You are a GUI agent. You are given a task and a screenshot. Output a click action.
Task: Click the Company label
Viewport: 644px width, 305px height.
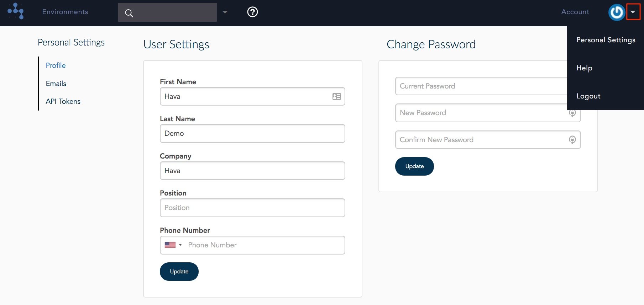pyautogui.click(x=176, y=156)
